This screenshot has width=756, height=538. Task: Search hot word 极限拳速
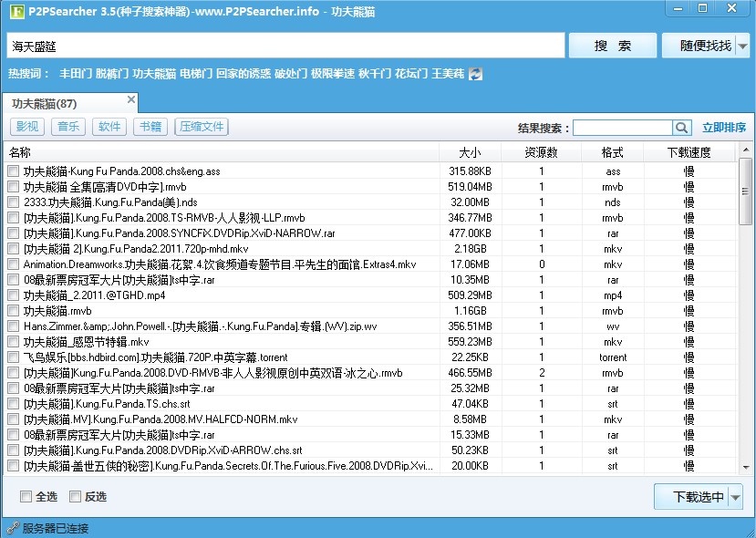333,74
